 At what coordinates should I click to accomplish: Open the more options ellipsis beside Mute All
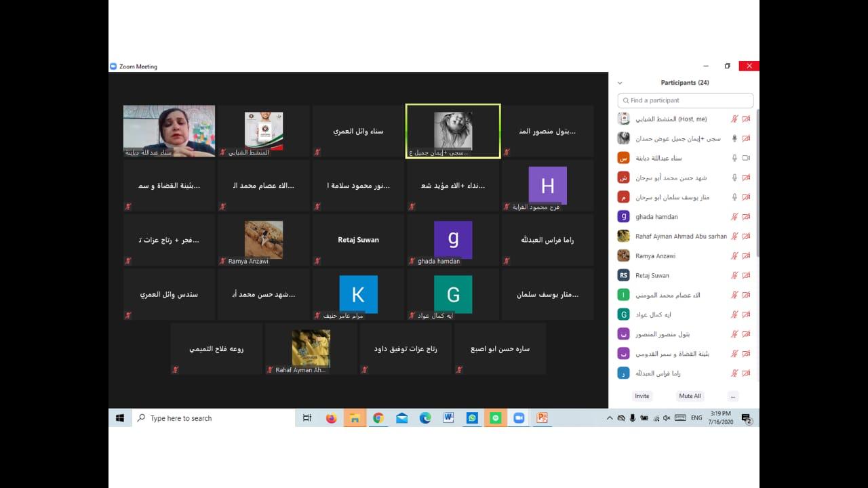[x=732, y=396]
